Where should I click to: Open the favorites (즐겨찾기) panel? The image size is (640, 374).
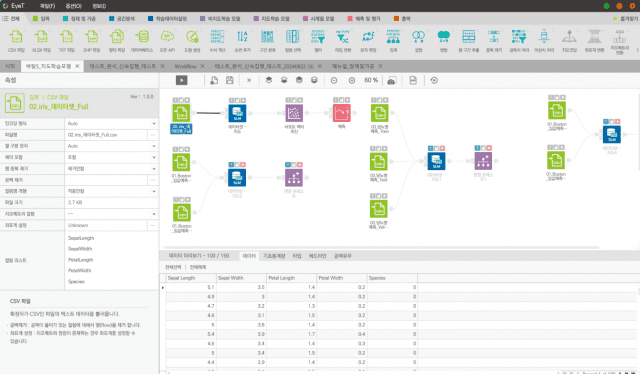pos(625,19)
